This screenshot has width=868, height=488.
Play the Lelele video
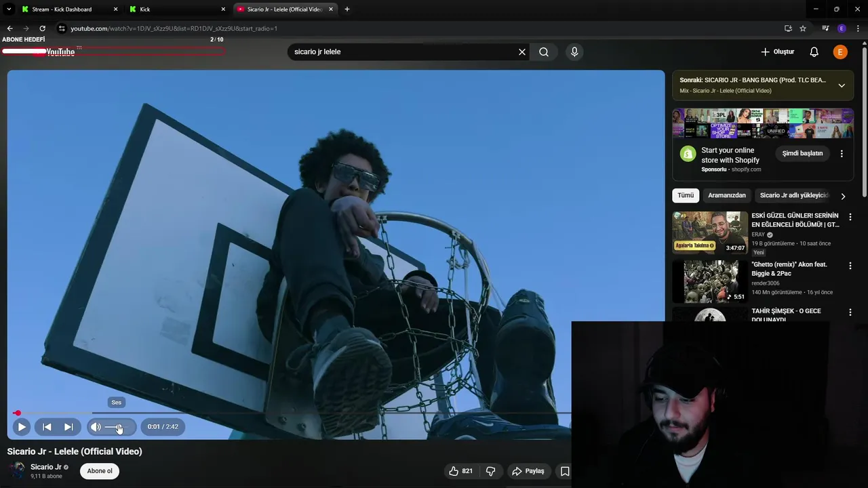[x=22, y=427]
